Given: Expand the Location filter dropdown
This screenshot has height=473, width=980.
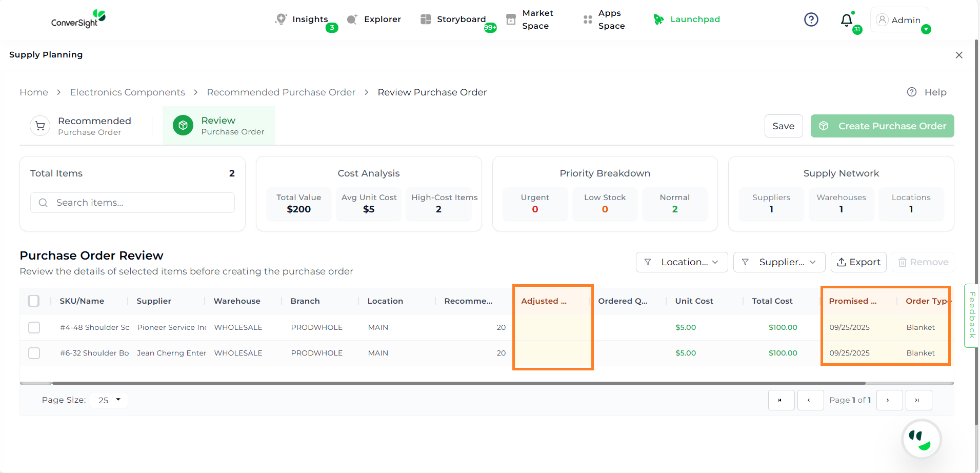Looking at the screenshot, I should 682,262.
